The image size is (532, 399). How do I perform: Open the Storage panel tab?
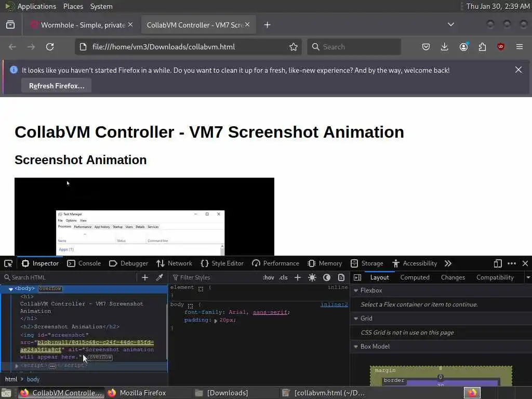pyautogui.click(x=367, y=263)
